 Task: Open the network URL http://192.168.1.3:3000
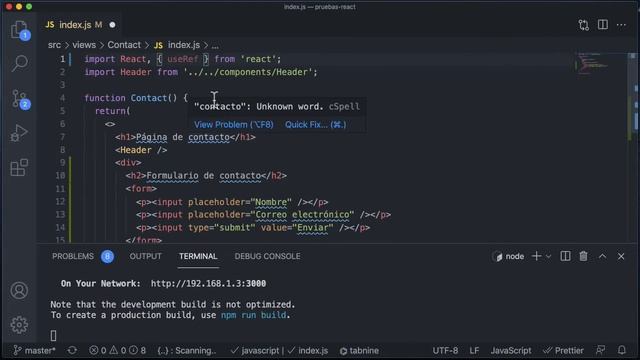208,284
